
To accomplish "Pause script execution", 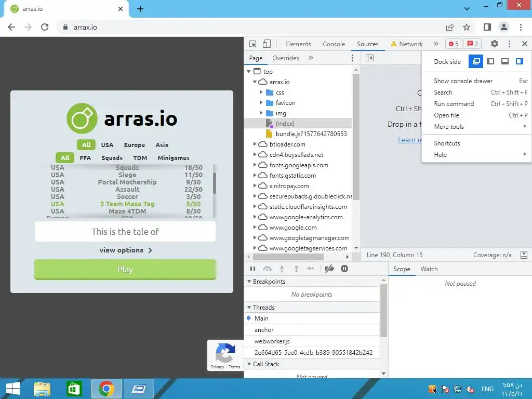I will click(253, 269).
